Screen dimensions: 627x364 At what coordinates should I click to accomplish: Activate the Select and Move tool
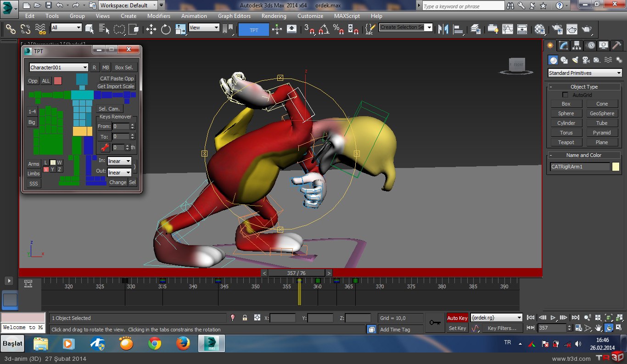click(x=151, y=29)
